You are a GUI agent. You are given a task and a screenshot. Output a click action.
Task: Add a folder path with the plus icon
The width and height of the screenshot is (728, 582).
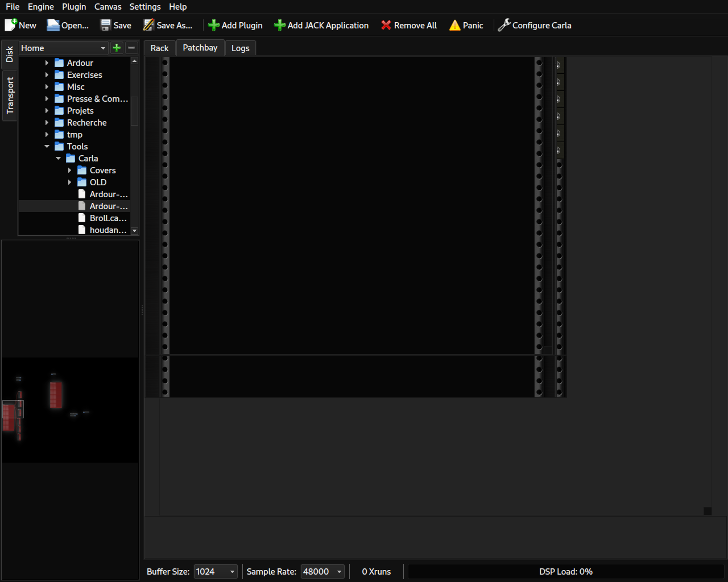tap(117, 48)
